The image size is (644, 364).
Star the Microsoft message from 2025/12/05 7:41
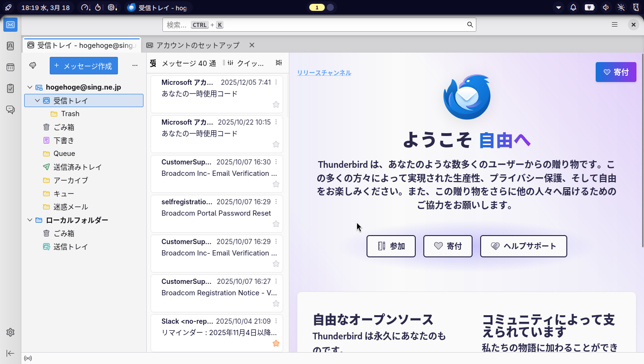(x=276, y=105)
